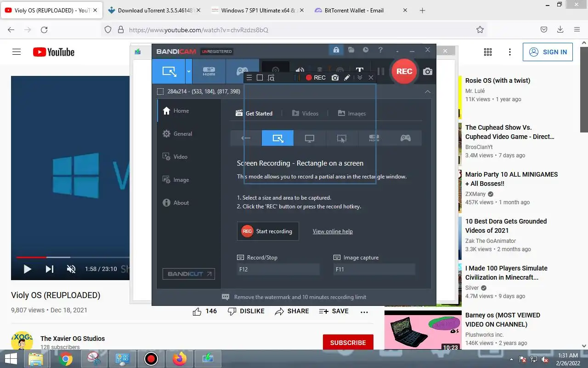This screenshot has height=368, width=588.
Task: Seek on the YouTube video progress bar
Action: click(73, 257)
